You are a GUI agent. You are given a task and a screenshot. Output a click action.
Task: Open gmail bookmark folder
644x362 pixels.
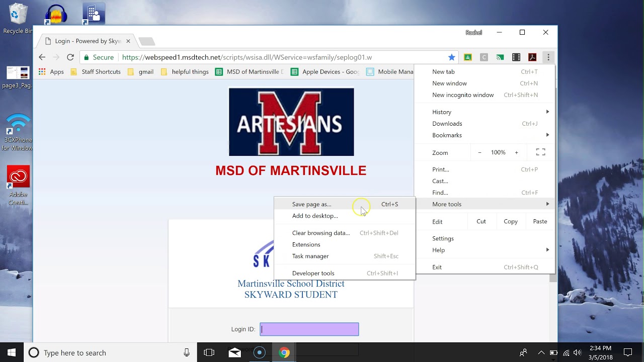coord(140,72)
